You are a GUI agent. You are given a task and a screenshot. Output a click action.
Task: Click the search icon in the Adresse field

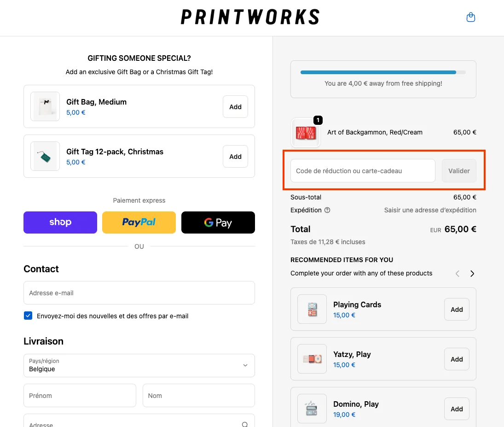click(x=243, y=423)
